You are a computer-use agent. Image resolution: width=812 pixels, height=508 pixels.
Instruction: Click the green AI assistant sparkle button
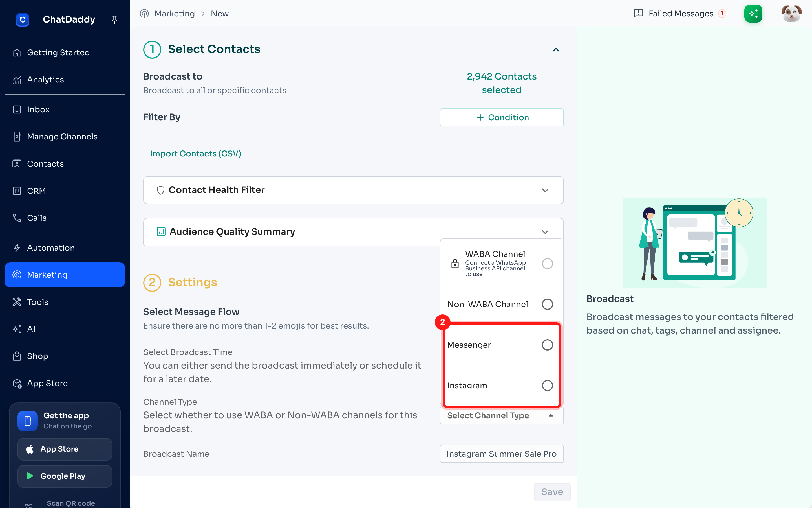point(753,14)
